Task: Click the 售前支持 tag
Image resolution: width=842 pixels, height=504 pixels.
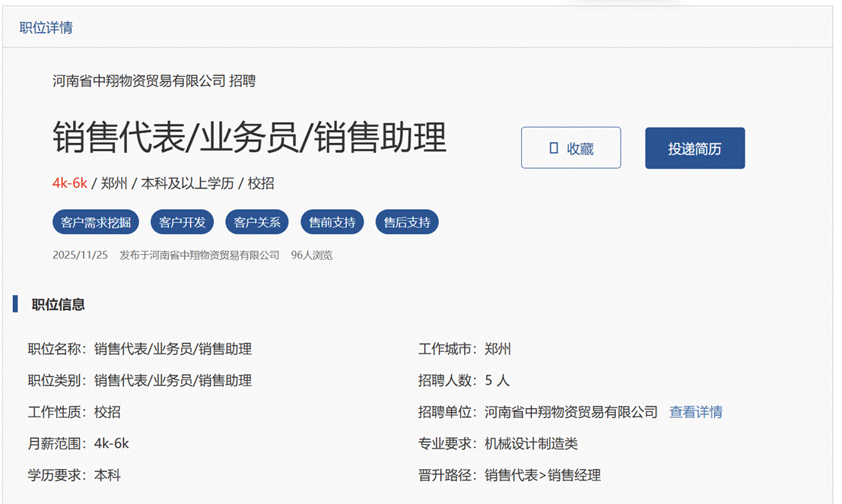Action: (332, 223)
